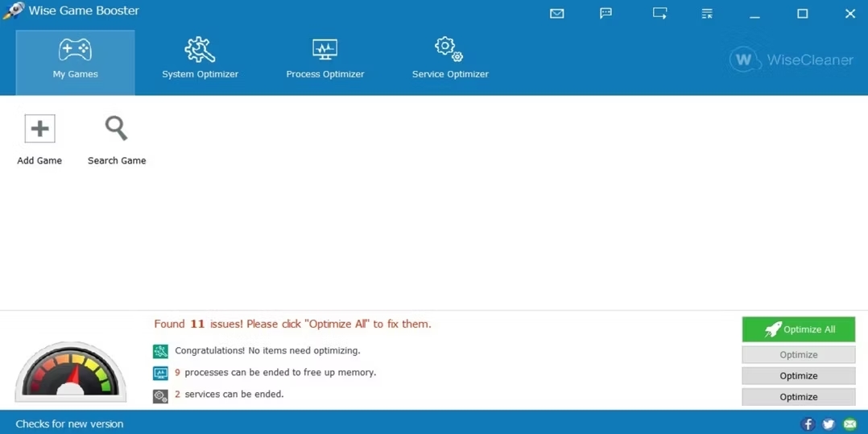The image size is (868, 434).
Task: Click the performance gauge meter
Action: click(71, 373)
